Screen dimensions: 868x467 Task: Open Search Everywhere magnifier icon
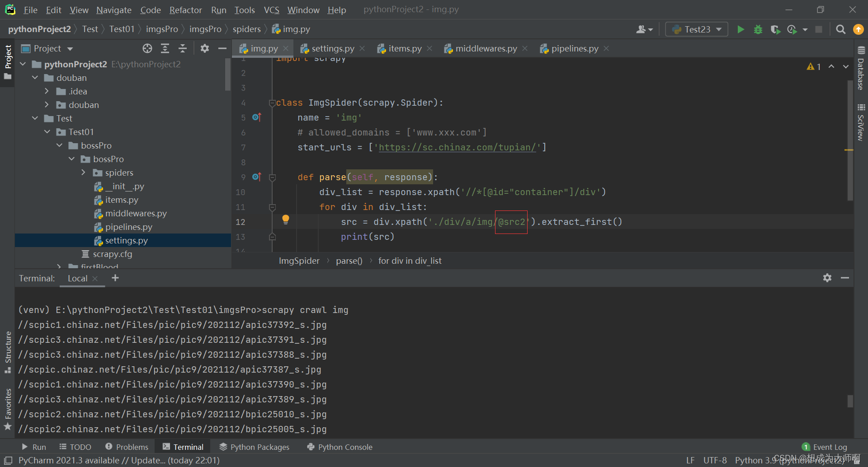tap(840, 29)
